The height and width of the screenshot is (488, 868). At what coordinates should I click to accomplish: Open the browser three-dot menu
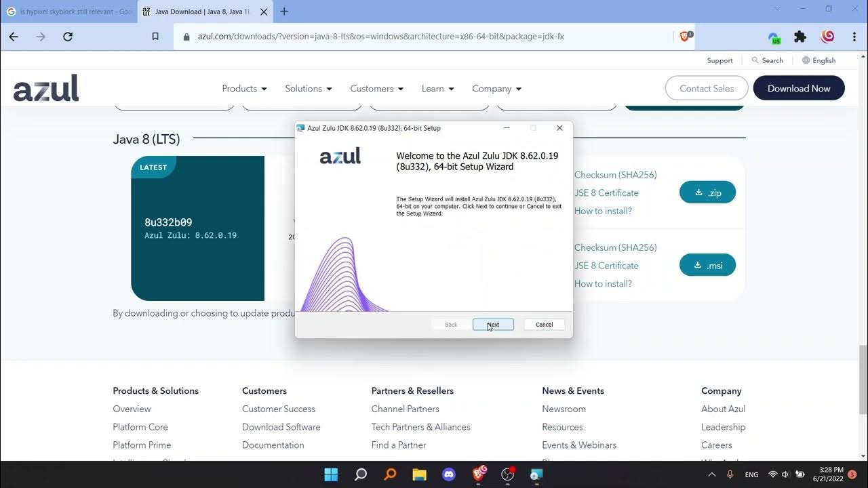854,37
